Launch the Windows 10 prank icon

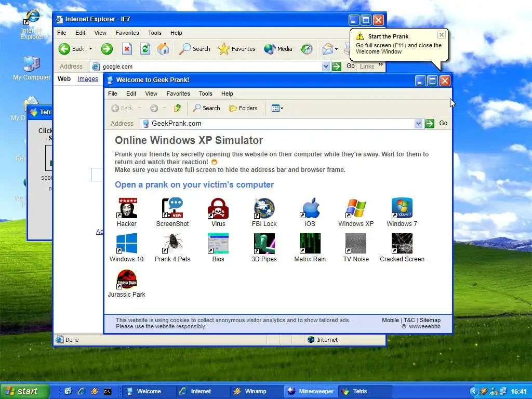click(x=127, y=247)
